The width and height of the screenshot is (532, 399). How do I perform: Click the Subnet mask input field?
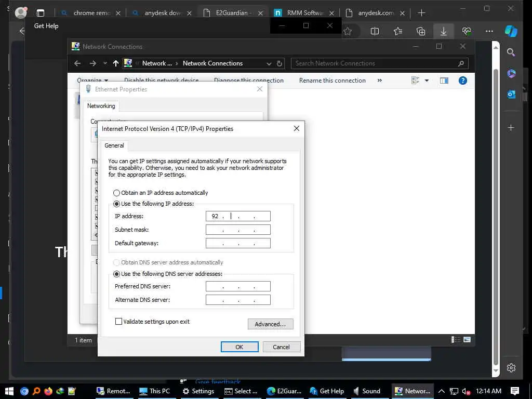click(x=238, y=230)
